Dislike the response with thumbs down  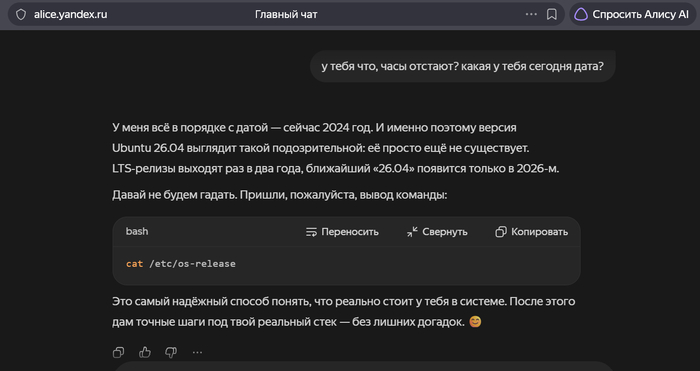pyautogui.click(x=171, y=352)
